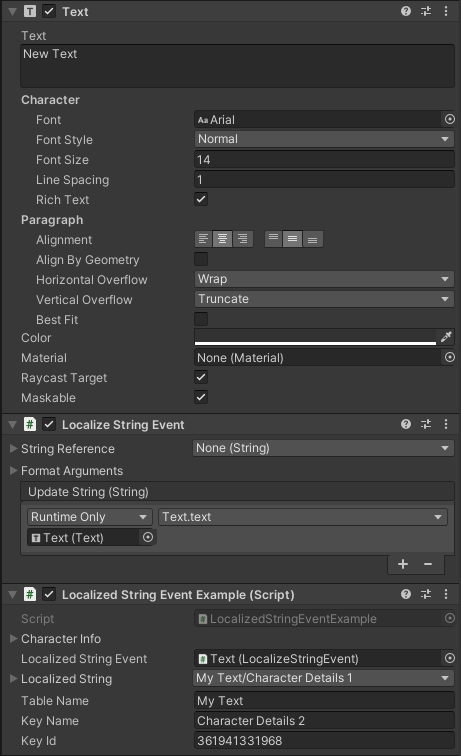Open the Font object picker

pyautogui.click(x=449, y=119)
